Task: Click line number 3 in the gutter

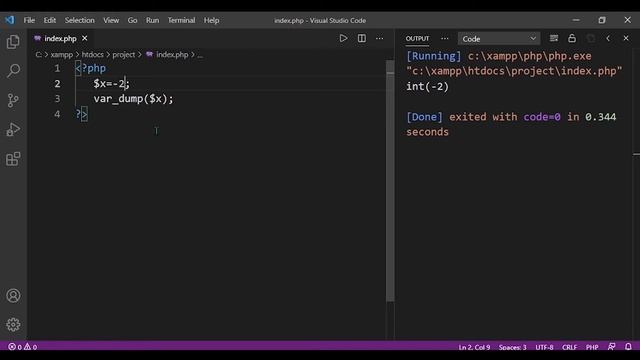Action: tap(57, 99)
